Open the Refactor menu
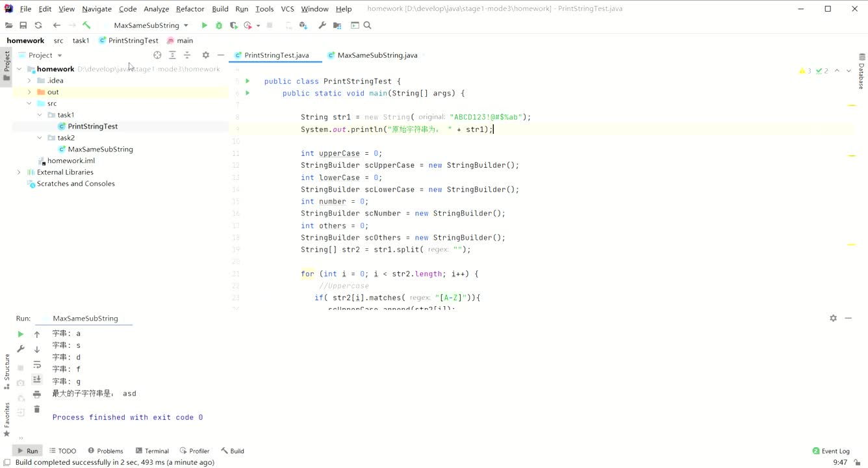This screenshot has height=468, width=868. [x=190, y=9]
